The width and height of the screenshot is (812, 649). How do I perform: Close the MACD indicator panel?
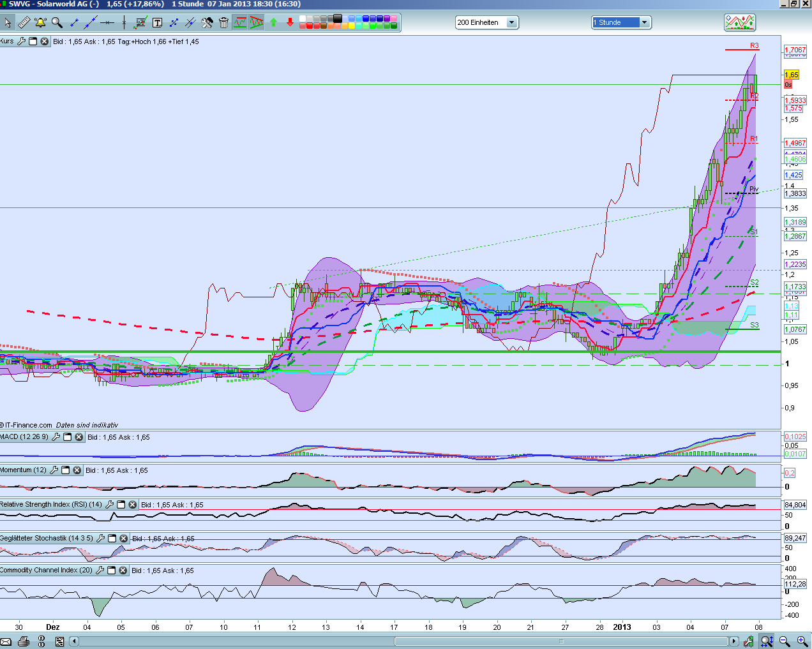tap(79, 437)
